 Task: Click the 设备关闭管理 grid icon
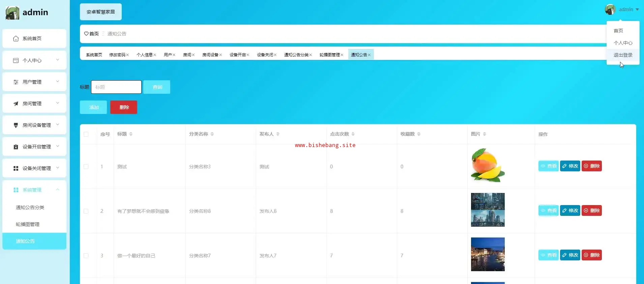pos(16,168)
